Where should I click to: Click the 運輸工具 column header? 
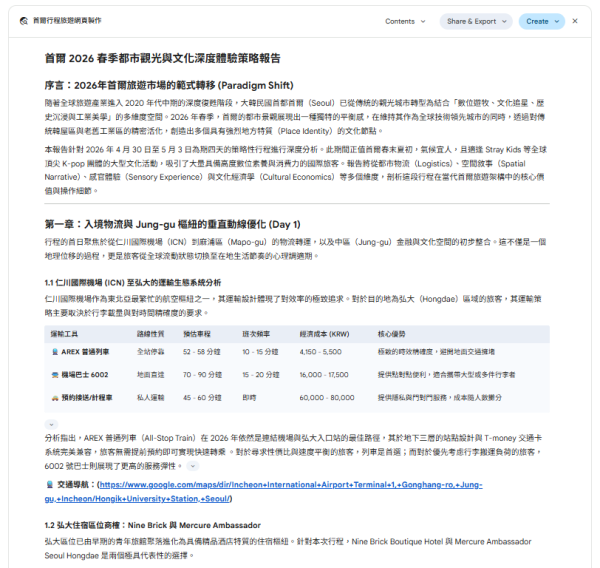tap(64, 334)
